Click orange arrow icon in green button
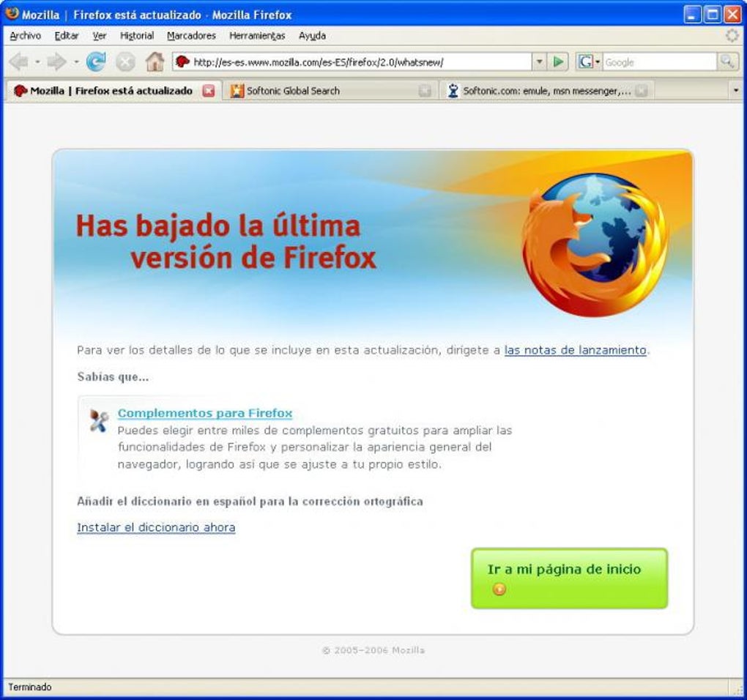 tap(499, 589)
